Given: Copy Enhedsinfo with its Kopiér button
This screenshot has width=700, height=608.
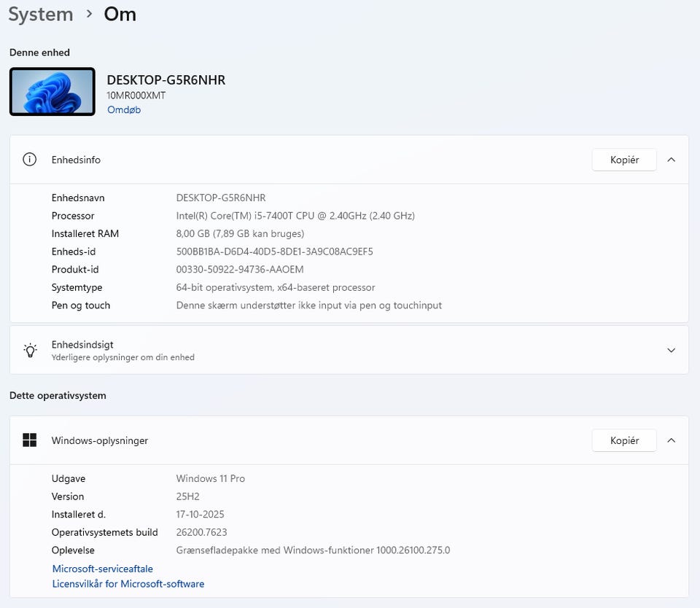Looking at the screenshot, I should [x=624, y=160].
